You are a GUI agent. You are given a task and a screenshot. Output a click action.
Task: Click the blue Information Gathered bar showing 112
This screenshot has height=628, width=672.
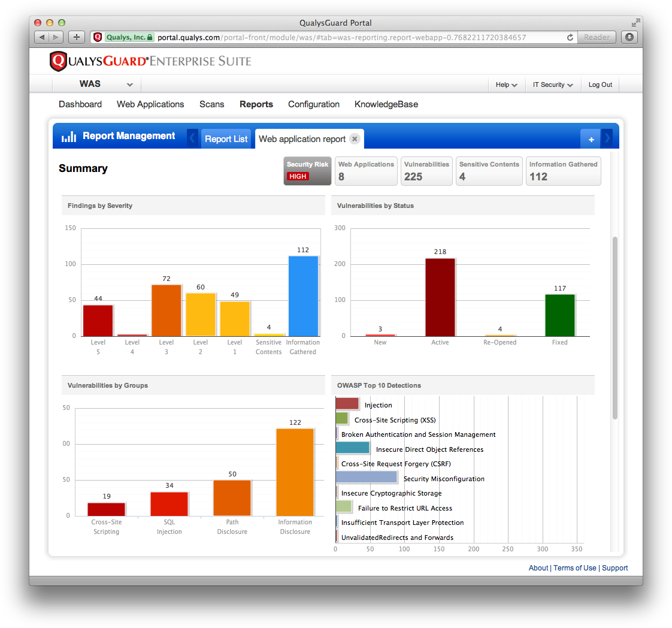pos(304,296)
